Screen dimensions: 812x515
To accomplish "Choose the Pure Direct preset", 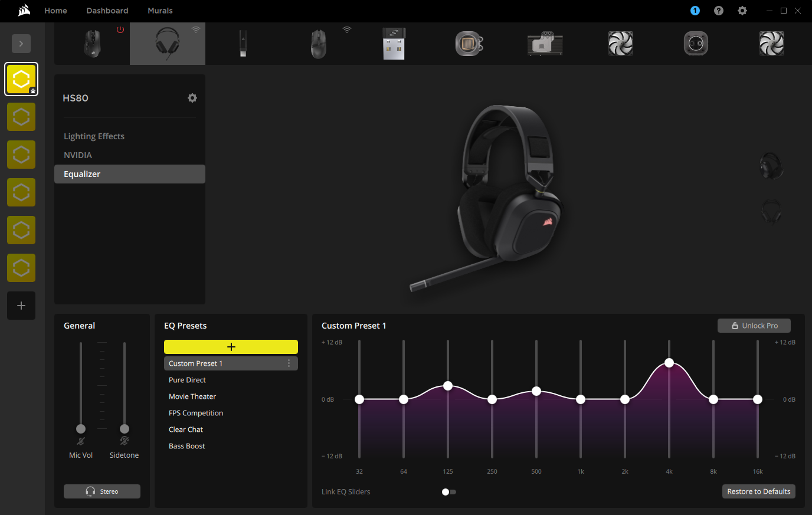I will [231, 380].
